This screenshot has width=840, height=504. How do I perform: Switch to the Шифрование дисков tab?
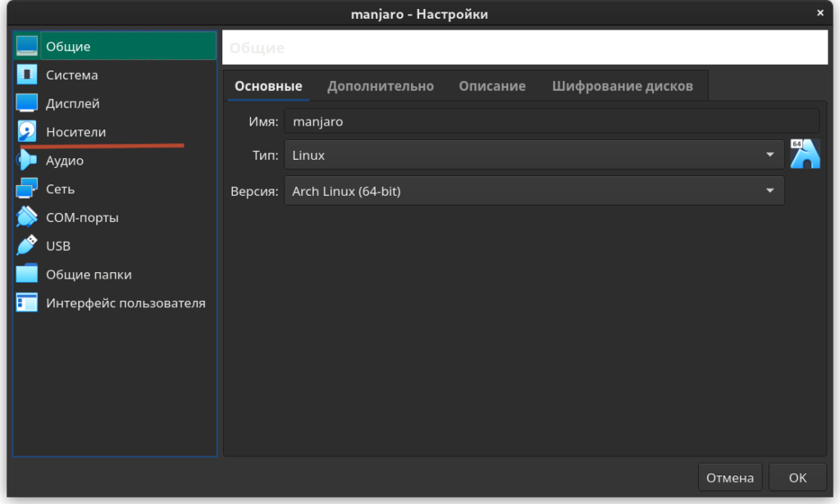623,85
